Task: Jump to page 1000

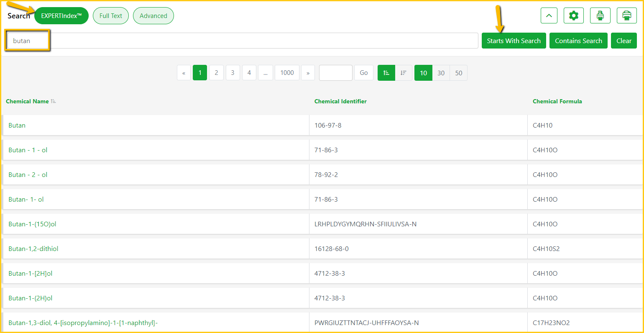Action: (287, 73)
